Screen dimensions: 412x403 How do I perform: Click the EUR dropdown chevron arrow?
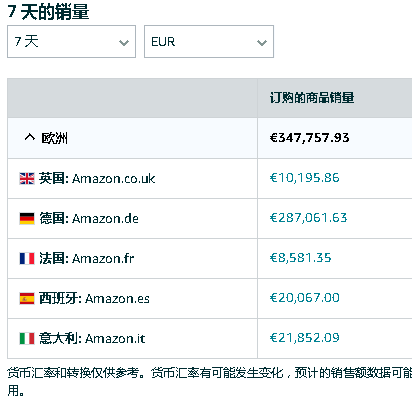point(262,43)
